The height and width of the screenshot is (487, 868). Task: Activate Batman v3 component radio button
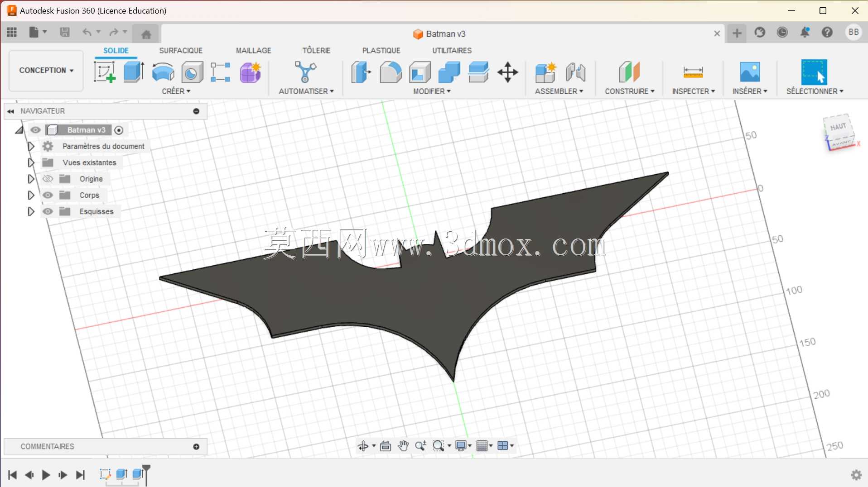click(119, 130)
